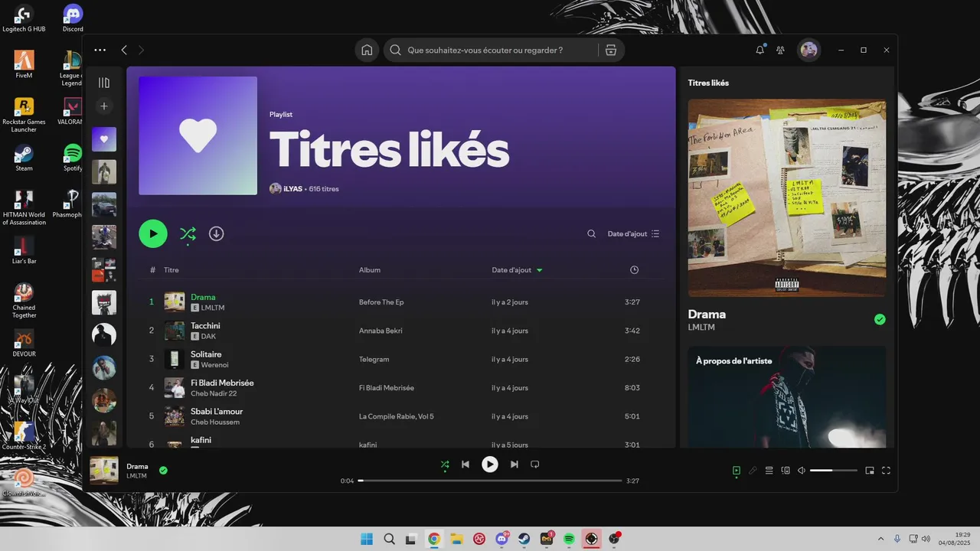Toggle shuffle next to the green Play button
This screenshot has width=980, height=551.
tap(188, 233)
